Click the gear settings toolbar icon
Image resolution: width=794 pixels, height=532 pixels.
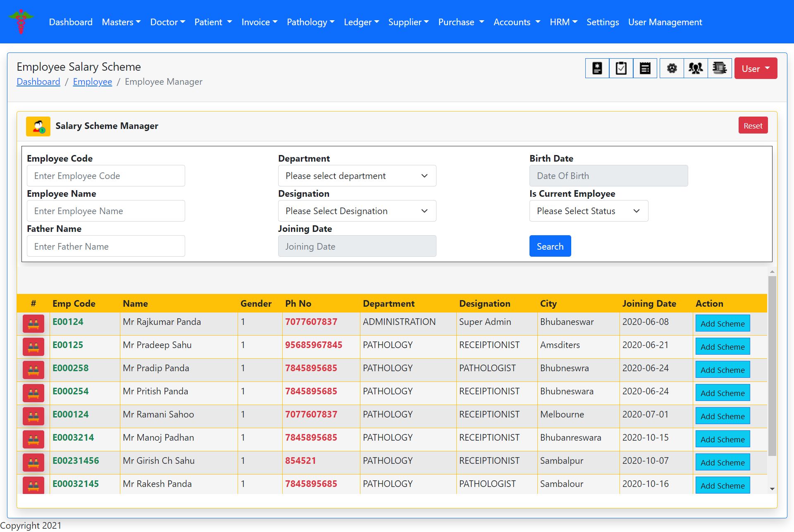coord(672,68)
